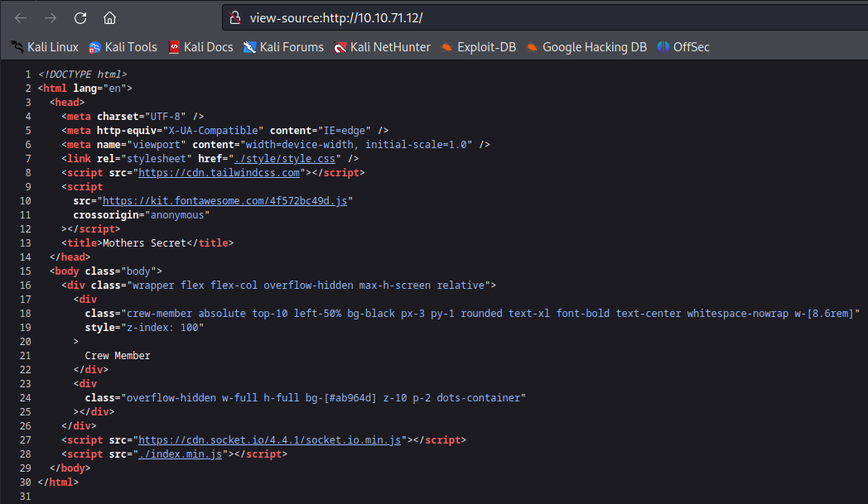Go to the browser home page icon

tap(110, 17)
